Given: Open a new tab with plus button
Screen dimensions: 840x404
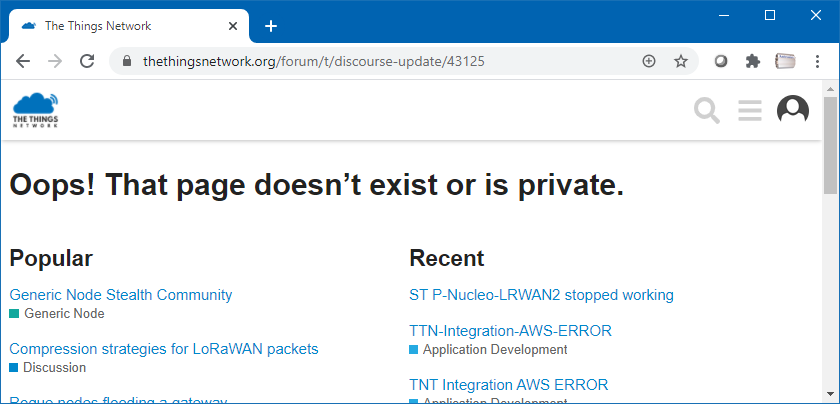Looking at the screenshot, I should tap(271, 26).
